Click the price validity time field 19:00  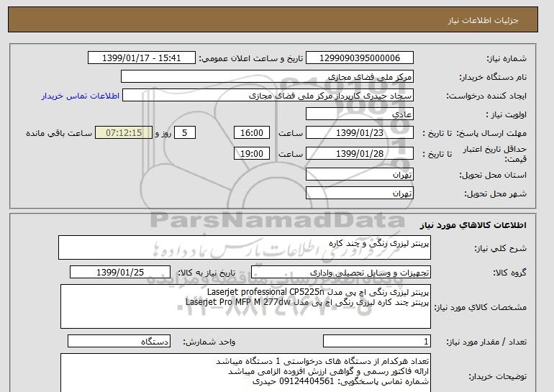(x=252, y=153)
